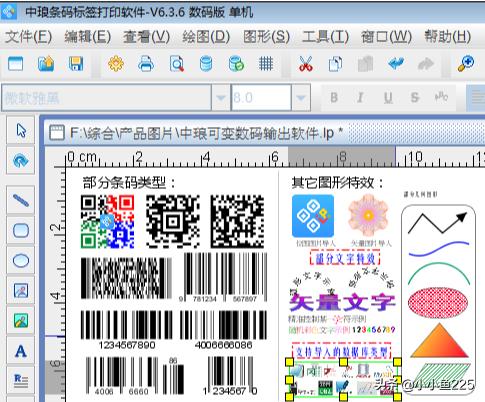The width and height of the screenshot is (485, 402).
Task: Open the 编辑(E) menu
Action: tap(88, 37)
